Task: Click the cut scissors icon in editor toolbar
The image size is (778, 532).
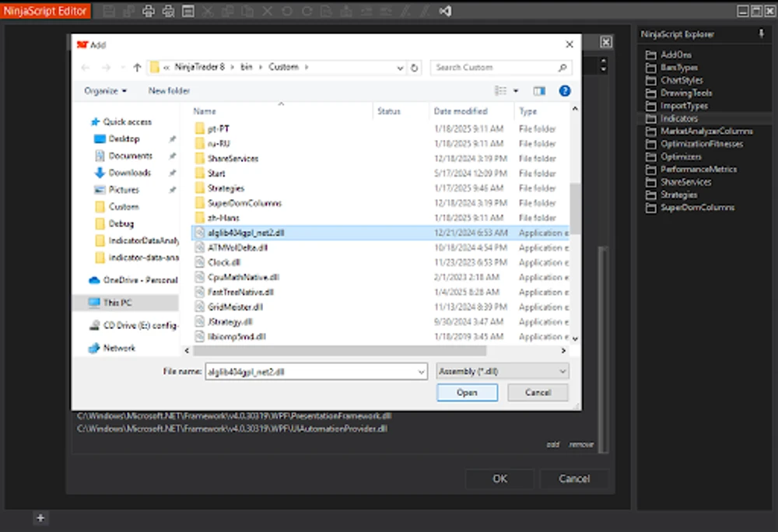Action: click(x=208, y=11)
